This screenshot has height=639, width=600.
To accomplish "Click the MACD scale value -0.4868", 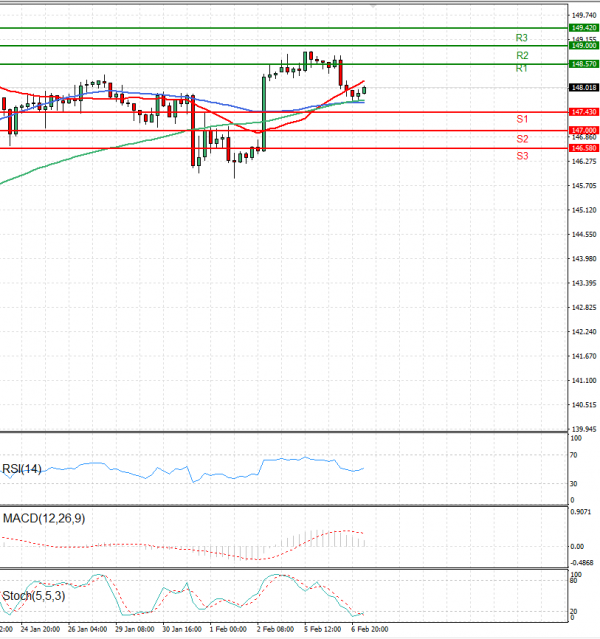I will tap(582, 563).
